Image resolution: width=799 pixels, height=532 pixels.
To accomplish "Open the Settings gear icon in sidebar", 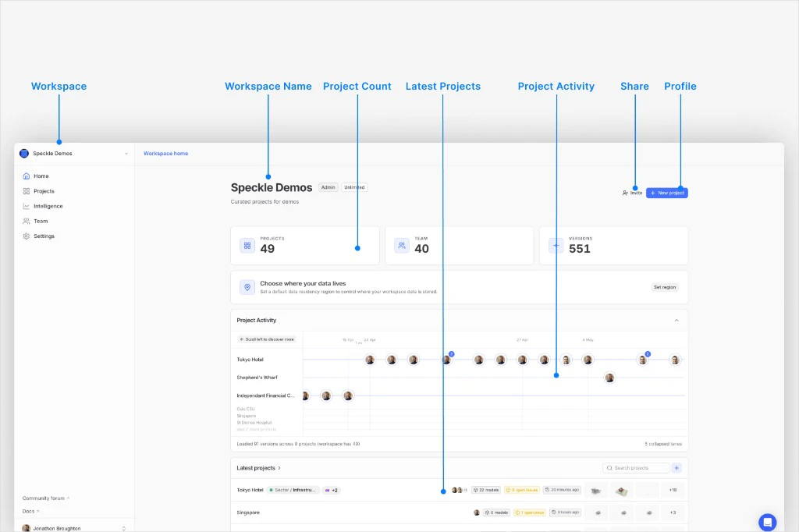I will pyautogui.click(x=27, y=236).
